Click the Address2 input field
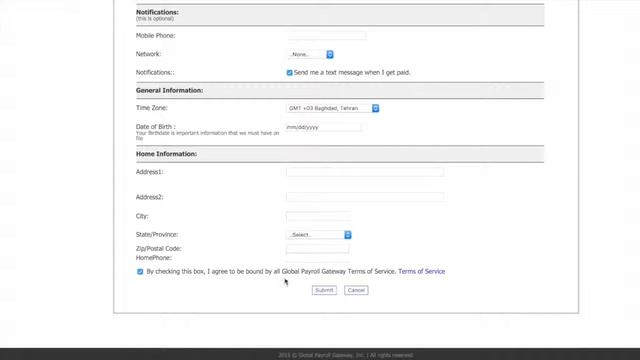The height and width of the screenshot is (360, 640). pos(365,197)
